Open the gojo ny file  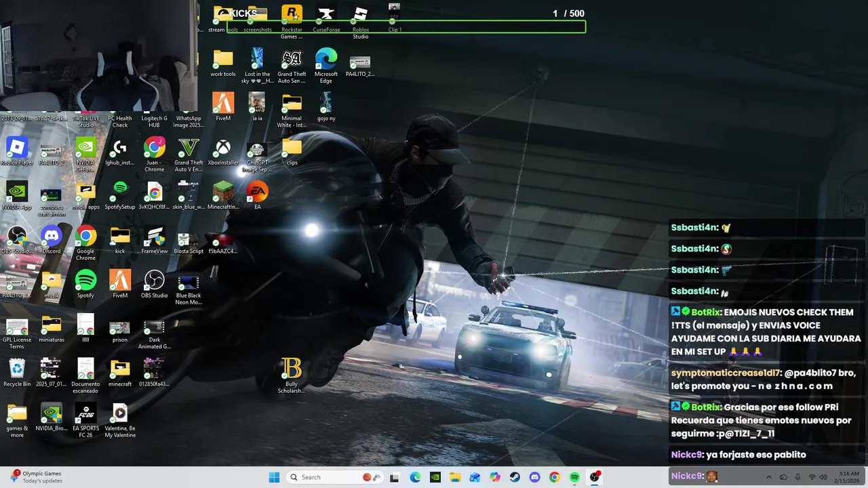326,107
